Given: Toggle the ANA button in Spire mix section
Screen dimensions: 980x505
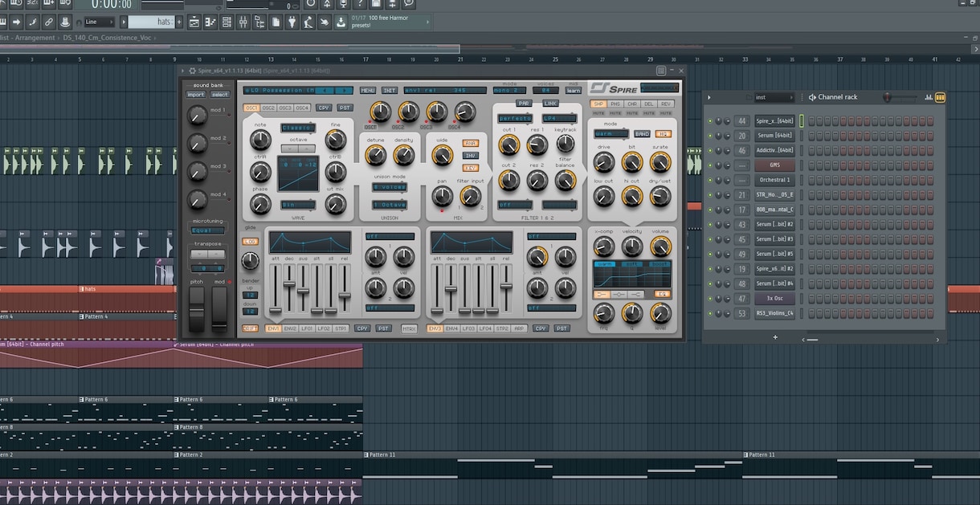Looking at the screenshot, I should point(471,143).
